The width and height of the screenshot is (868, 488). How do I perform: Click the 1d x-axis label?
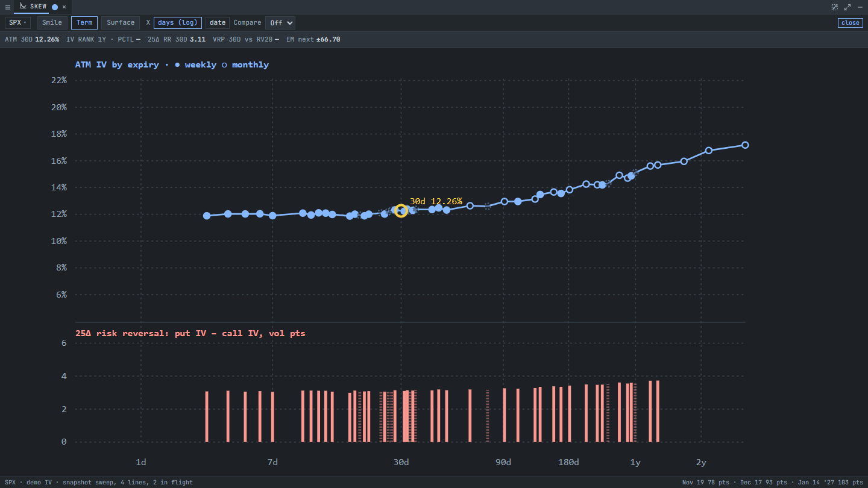click(x=141, y=462)
